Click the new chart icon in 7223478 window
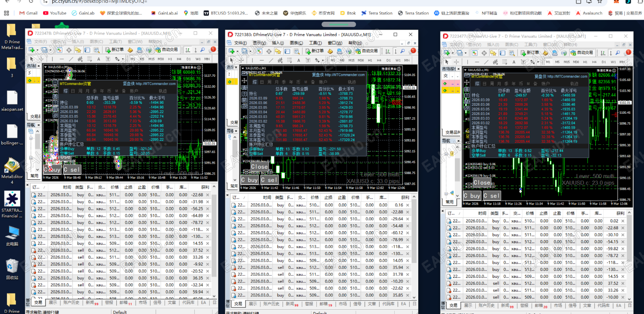This screenshot has height=314, width=644. coord(31,50)
